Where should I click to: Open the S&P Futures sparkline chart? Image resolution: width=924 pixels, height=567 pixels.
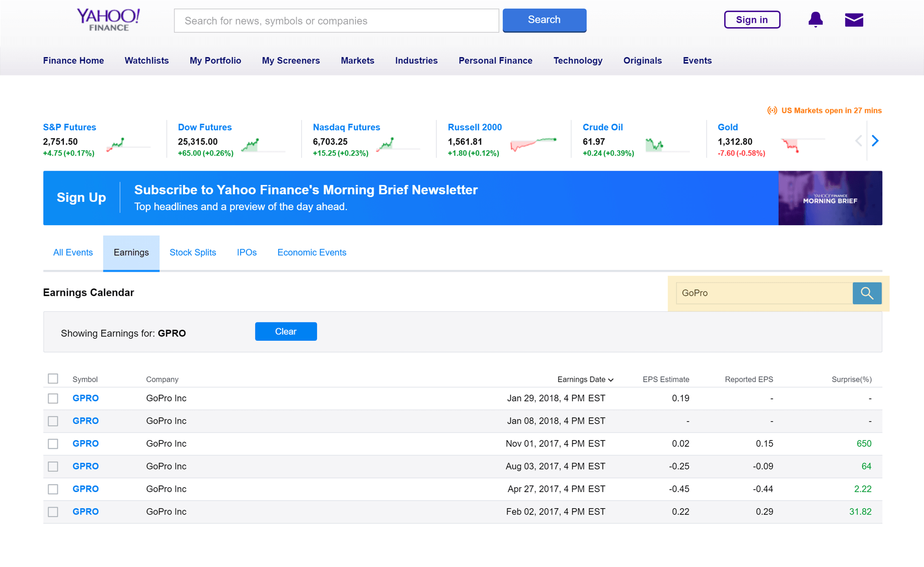click(128, 144)
